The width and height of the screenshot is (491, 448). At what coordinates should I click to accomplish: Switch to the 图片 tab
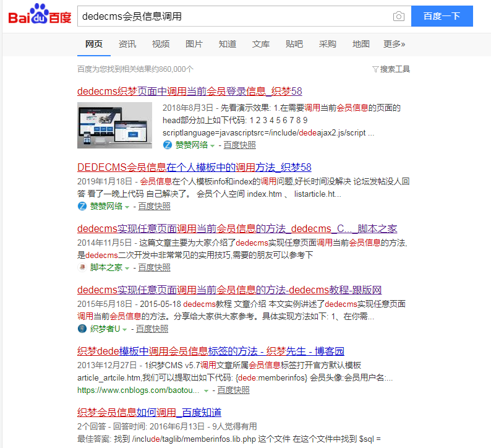tap(194, 44)
